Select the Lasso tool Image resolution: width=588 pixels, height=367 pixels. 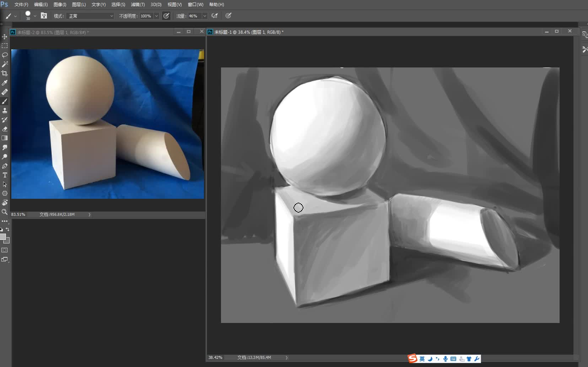[x=5, y=55]
